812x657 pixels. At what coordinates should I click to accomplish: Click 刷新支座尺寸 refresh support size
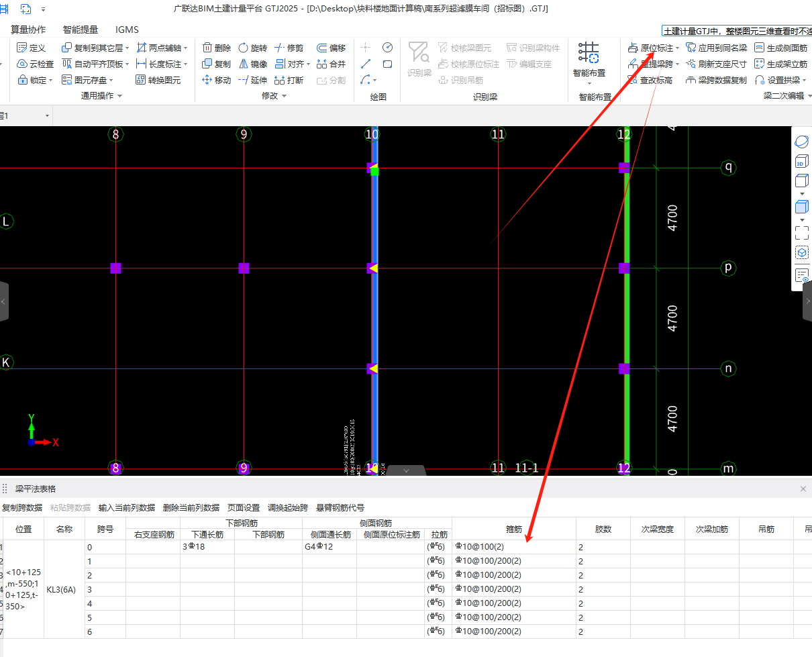[717, 64]
